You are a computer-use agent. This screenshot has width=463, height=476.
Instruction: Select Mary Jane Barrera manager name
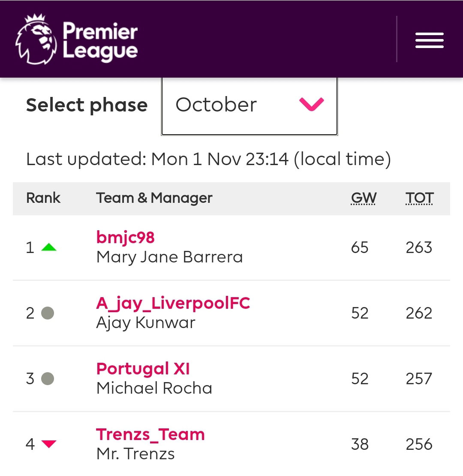[x=170, y=257]
